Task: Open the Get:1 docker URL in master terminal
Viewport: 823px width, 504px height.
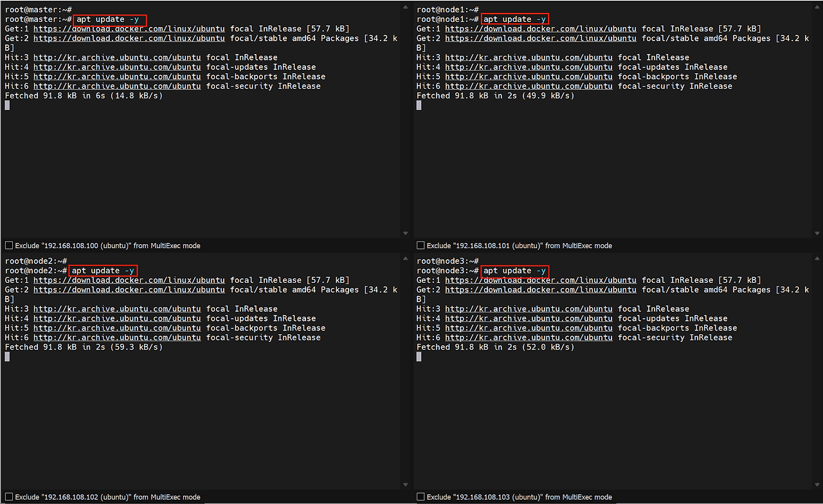Action: tap(129, 29)
